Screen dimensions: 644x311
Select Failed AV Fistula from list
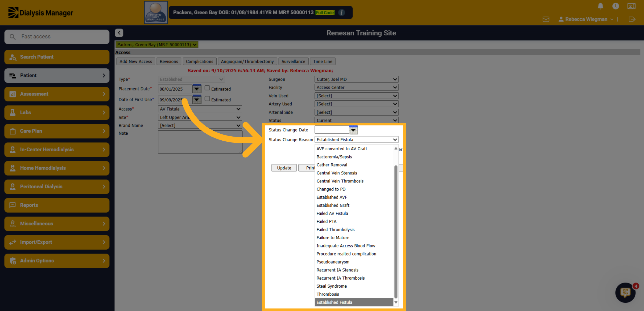354,213
